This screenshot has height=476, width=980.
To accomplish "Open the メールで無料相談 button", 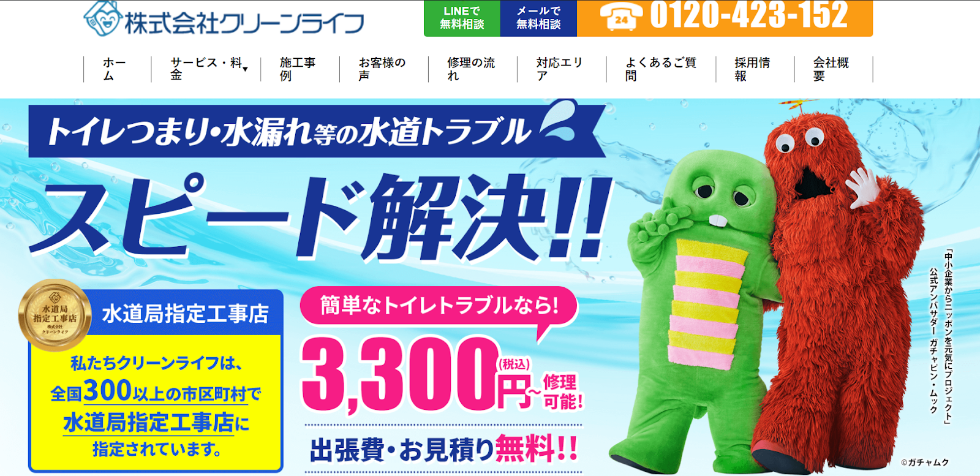I will pos(538,18).
